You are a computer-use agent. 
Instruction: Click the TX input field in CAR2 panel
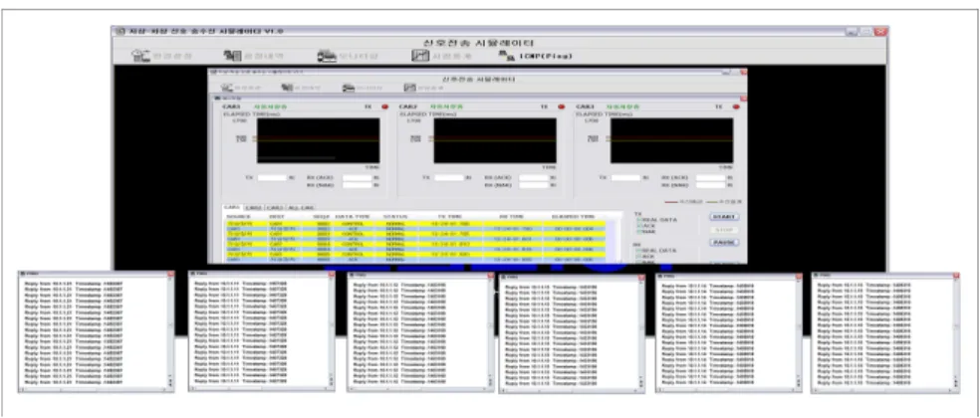coord(449,177)
